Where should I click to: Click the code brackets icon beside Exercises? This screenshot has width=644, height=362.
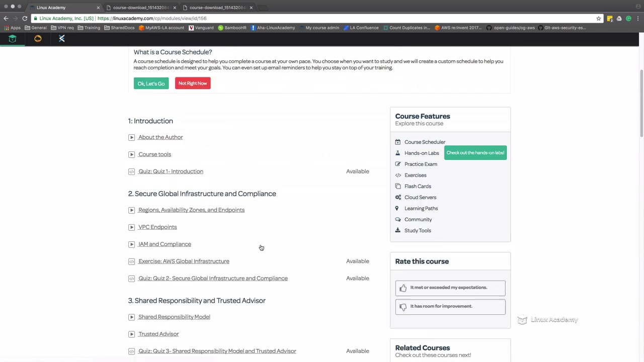point(398,175)
